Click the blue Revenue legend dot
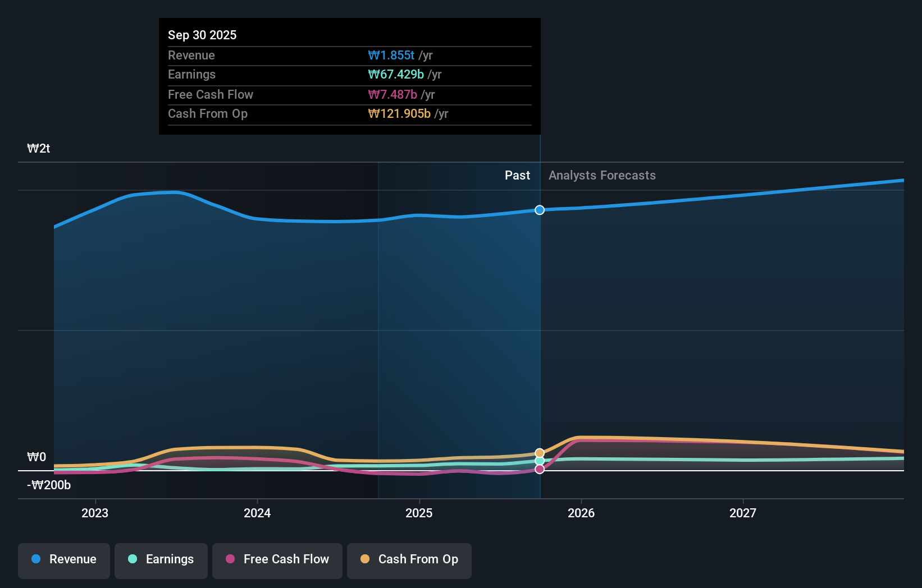This screenshot has height=588, width=922. pos(36,559)
